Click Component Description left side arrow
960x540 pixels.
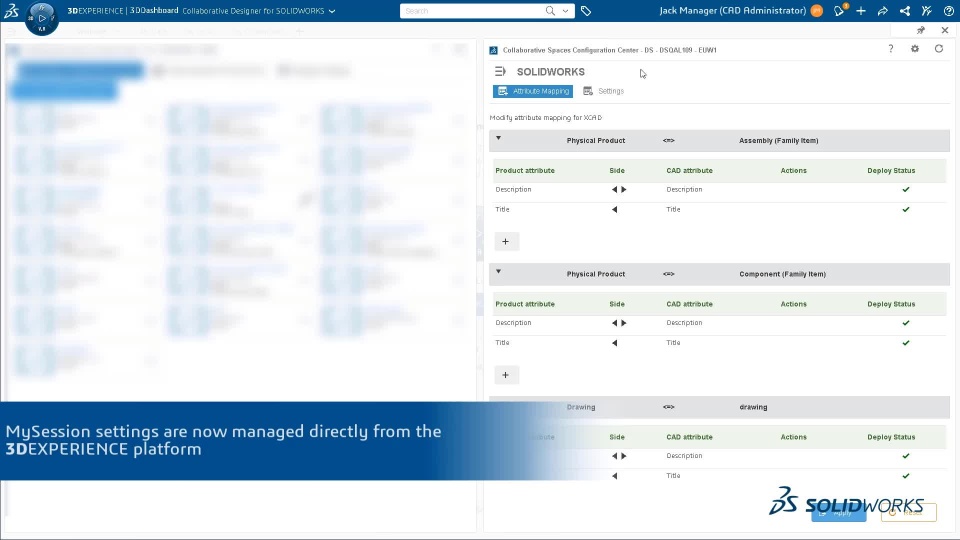point(614,323)
